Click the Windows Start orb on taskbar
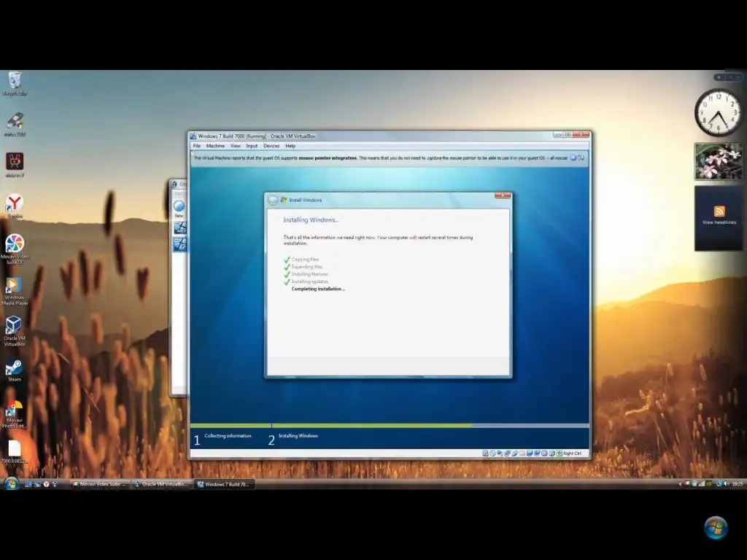Viewport: 747px width, 560px height. [x=12, y=484]
